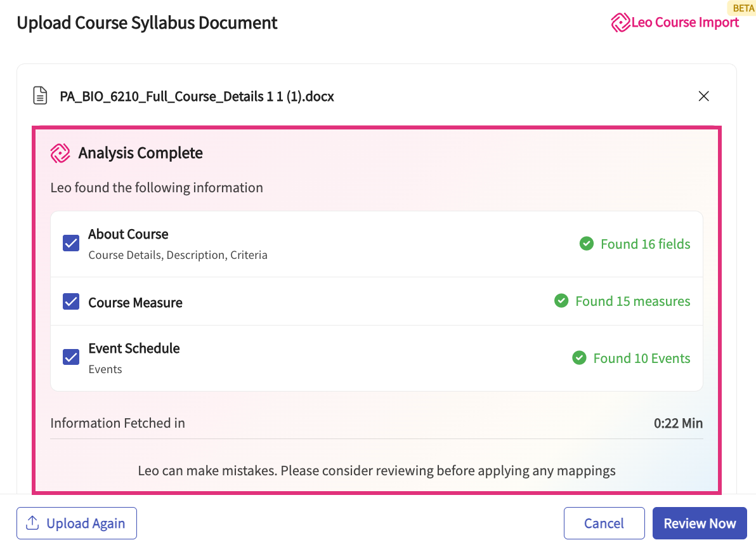This screenshot has width=756, height=547.
Task: Click the Leo Course Import logo icon
Action: click(620, 23)
